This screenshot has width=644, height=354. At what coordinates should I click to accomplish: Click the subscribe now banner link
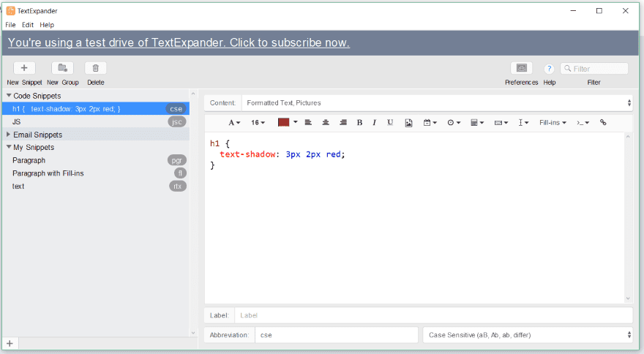(x=179, y=42)
